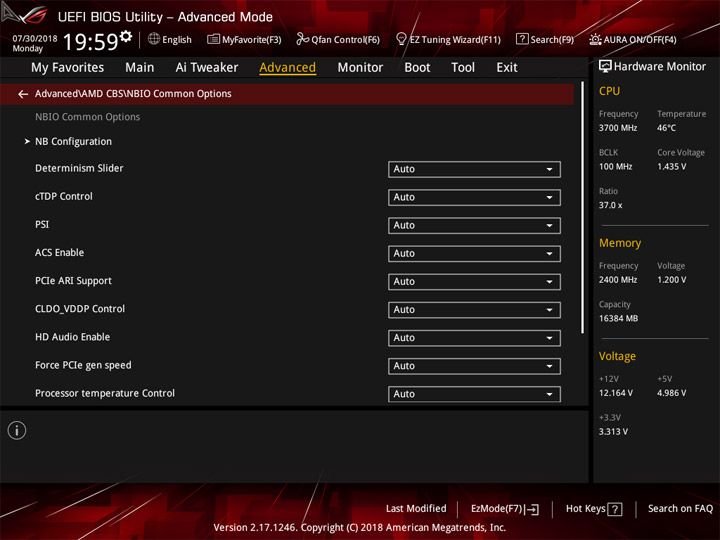This screenshot has height=540, width=720.
Task: Click the PCIe ARI Support label
Action: click(73, 281)
